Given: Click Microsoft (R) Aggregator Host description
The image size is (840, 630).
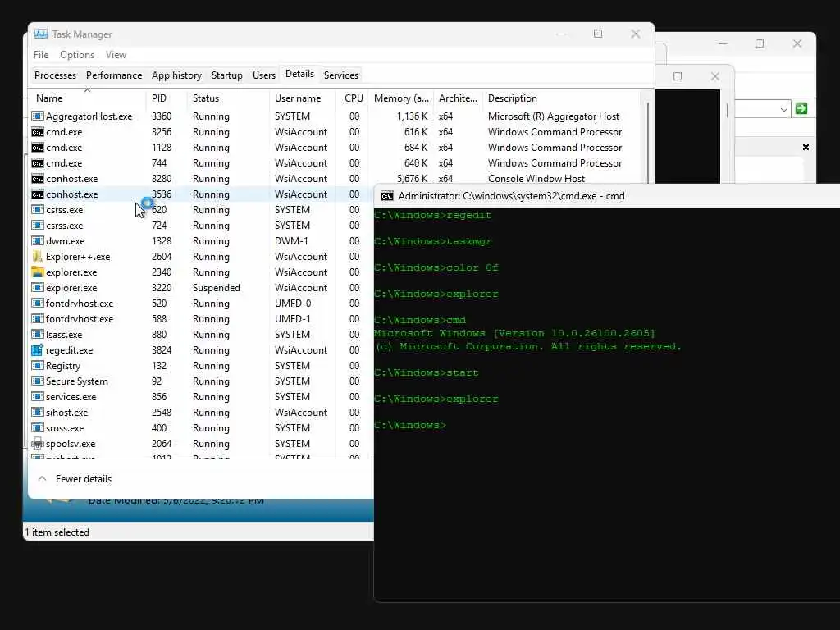Looking at the screenshot, I should coord(554,116).
